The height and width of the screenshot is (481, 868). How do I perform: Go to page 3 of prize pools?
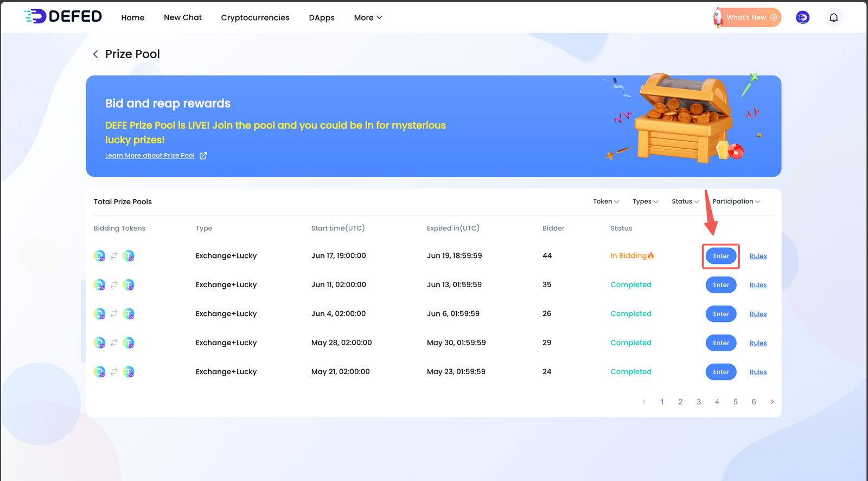click(699, 402)
